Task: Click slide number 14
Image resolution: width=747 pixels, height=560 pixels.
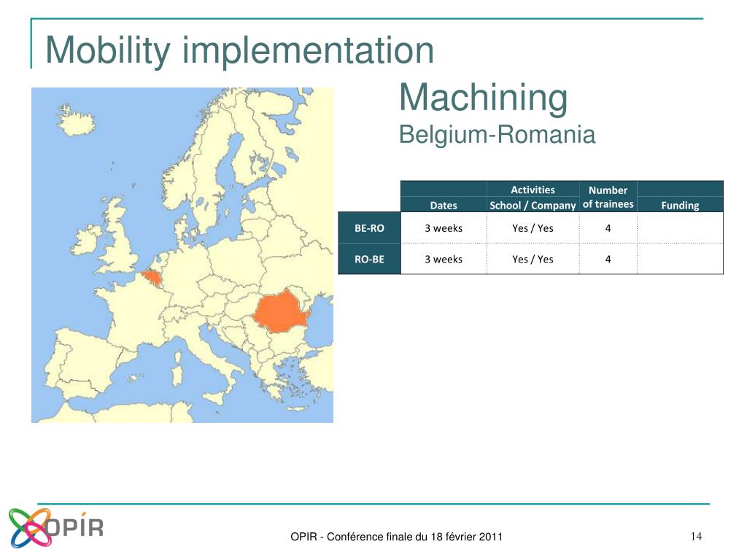Action: [696, 536]
